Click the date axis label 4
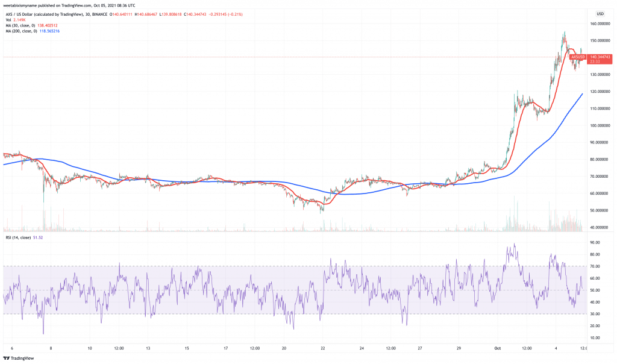Screen dimensions: 617x364 click(x=556, y=348)
